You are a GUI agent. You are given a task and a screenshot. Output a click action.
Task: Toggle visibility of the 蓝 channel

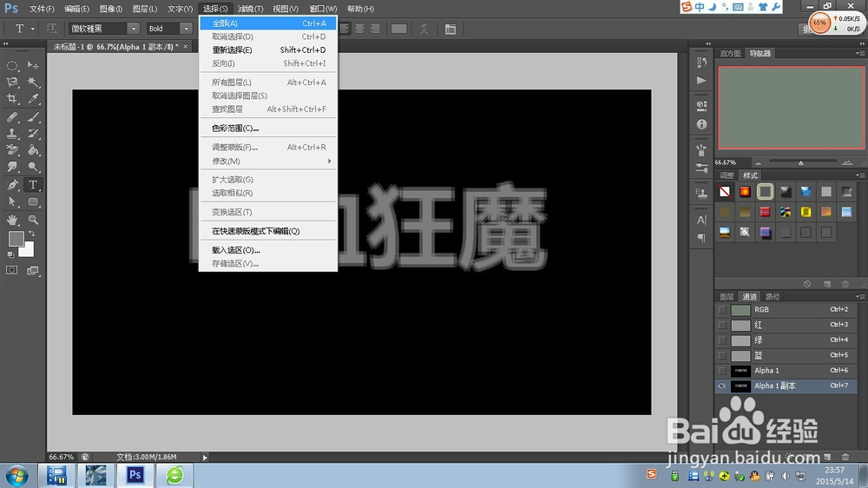point(722,356)
